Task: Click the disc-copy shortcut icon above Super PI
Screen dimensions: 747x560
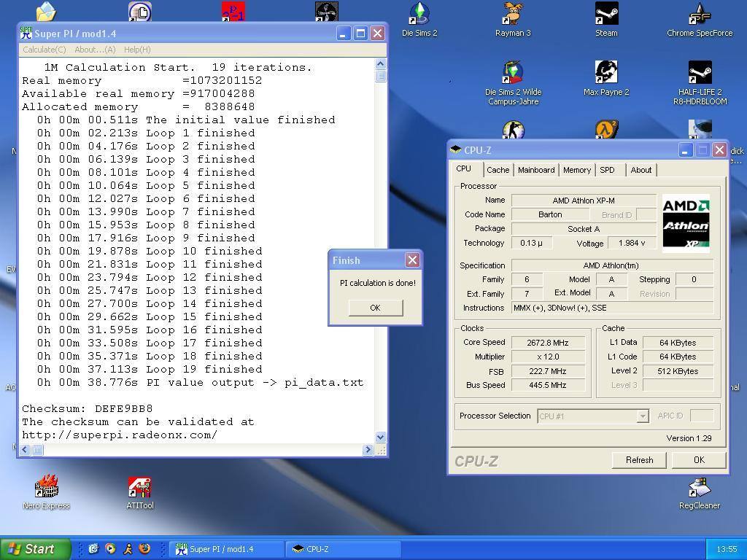Action: pyautogui.click(x=139, y=12)
